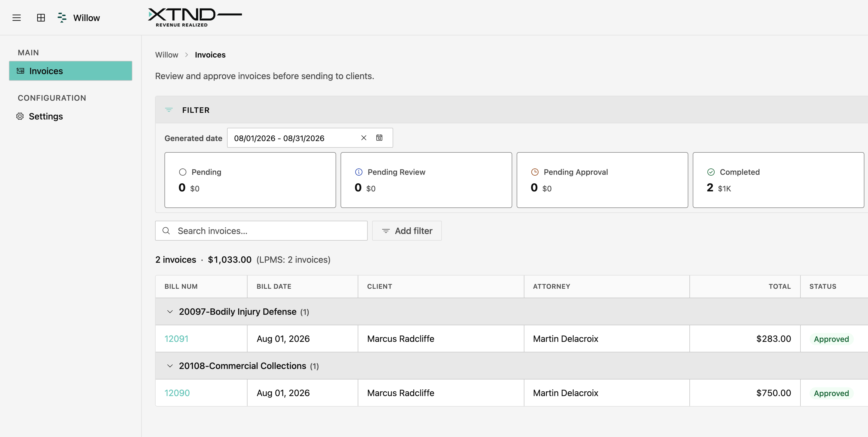Viewport: 868px width, 437px height.
Task: Click Martin Delacroix in invoice 12090 row
Action: tap(565, 393)
